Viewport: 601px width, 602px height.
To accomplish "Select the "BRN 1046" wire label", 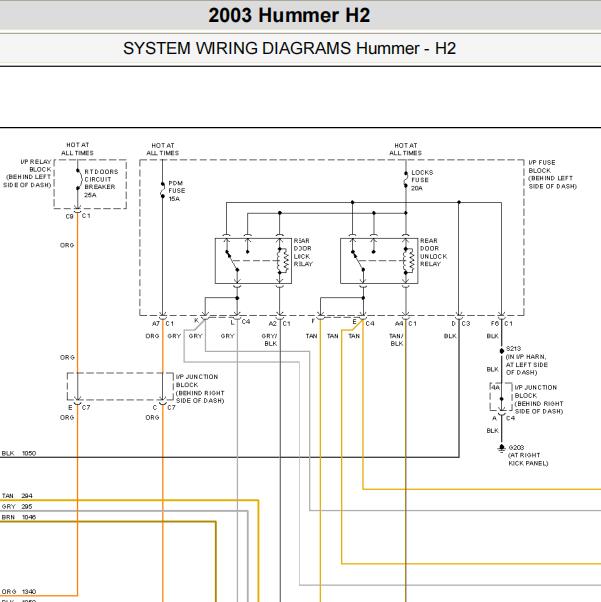I will pos(18,517).
